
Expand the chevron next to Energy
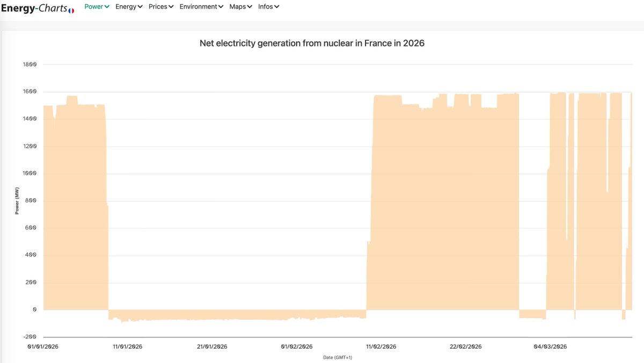(x=140, y=7)
